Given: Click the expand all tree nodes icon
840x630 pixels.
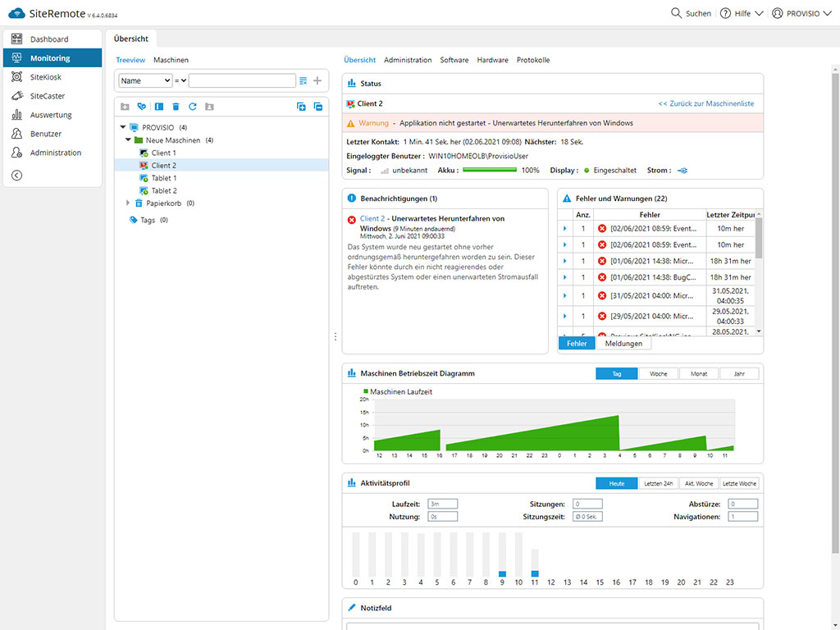Looking at the screenshot, I should pyautogui.click(x=301, y=107).
